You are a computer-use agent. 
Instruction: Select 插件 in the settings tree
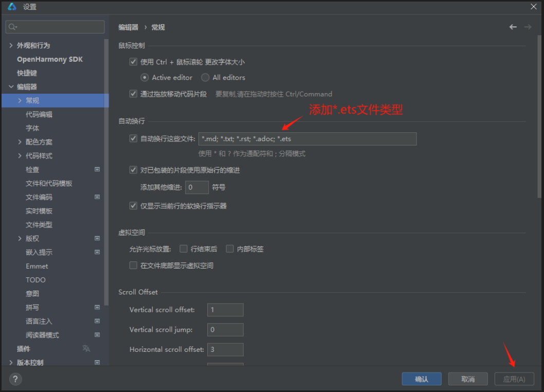coord(24,349)
